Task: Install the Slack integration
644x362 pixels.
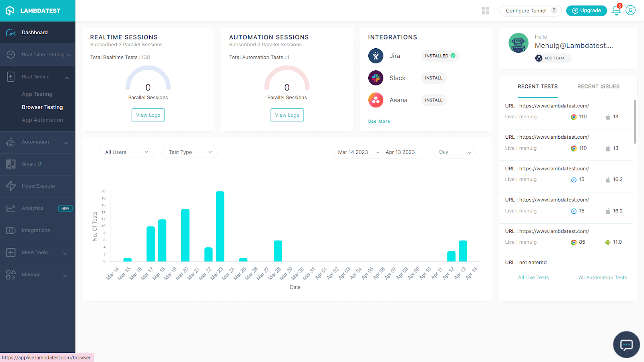Action: click(433, 78)
